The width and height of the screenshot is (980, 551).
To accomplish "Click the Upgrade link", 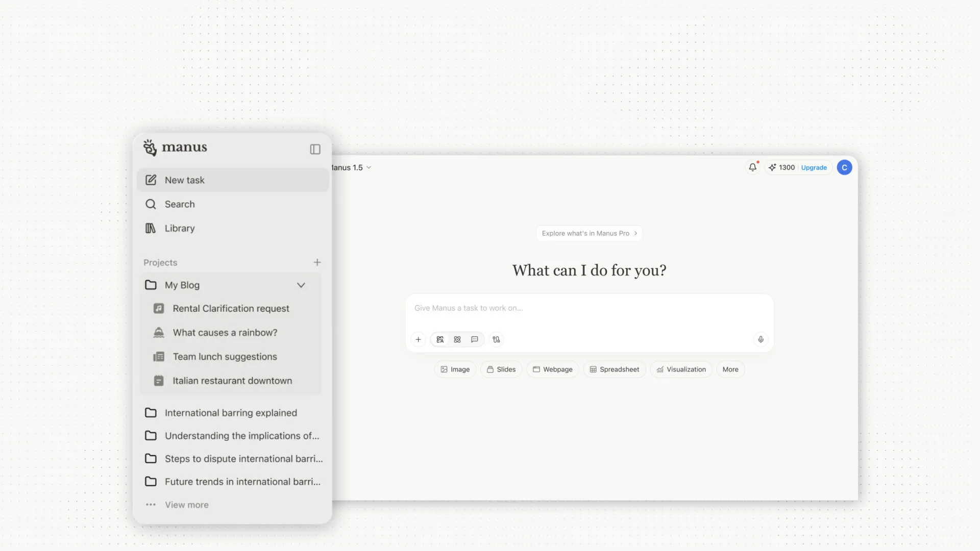I will (x=814, y=167).
